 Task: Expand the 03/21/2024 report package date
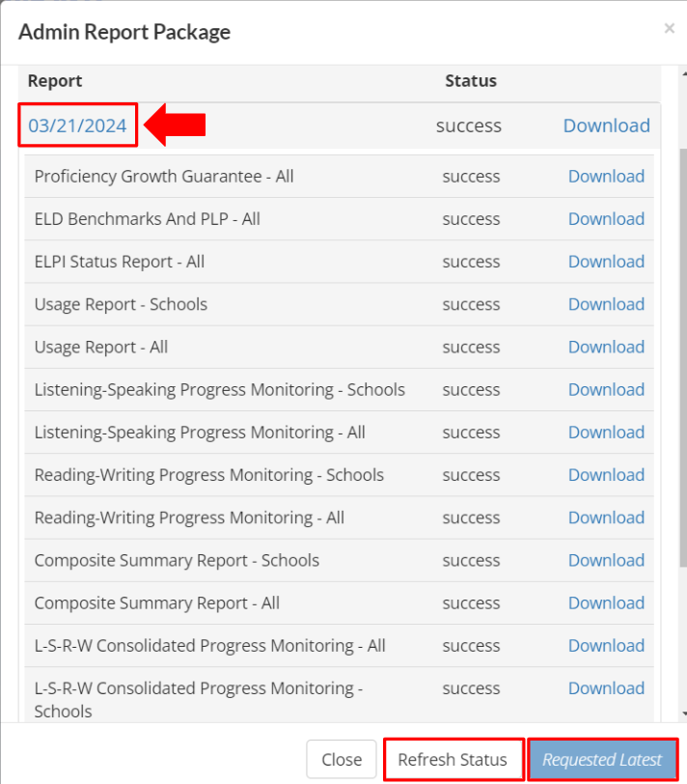(77, 126)
